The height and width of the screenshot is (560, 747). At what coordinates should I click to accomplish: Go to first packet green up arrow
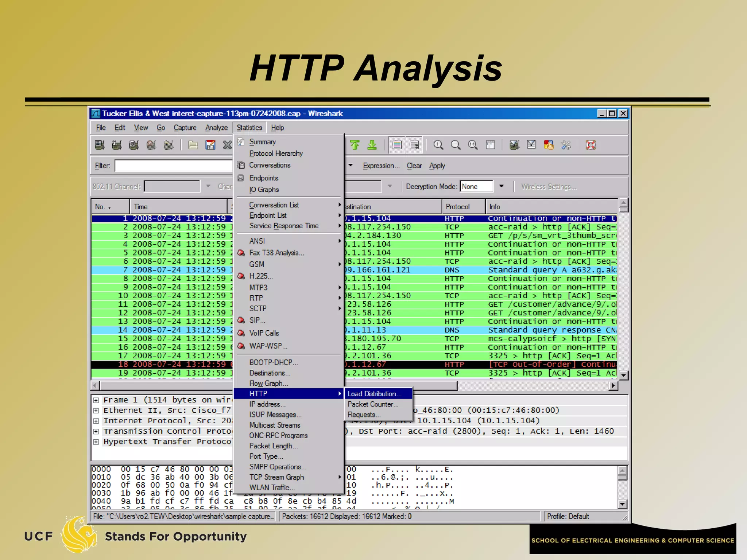point(355,145)
